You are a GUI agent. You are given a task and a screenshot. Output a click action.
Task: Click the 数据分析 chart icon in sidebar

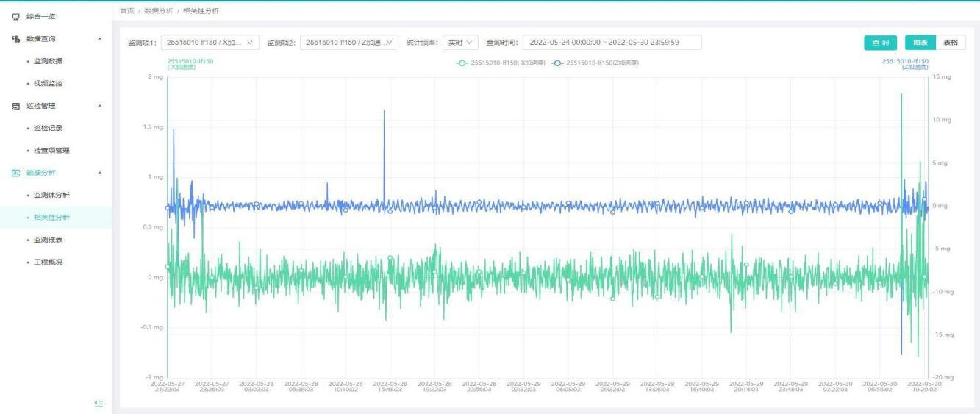click(15, 173)
